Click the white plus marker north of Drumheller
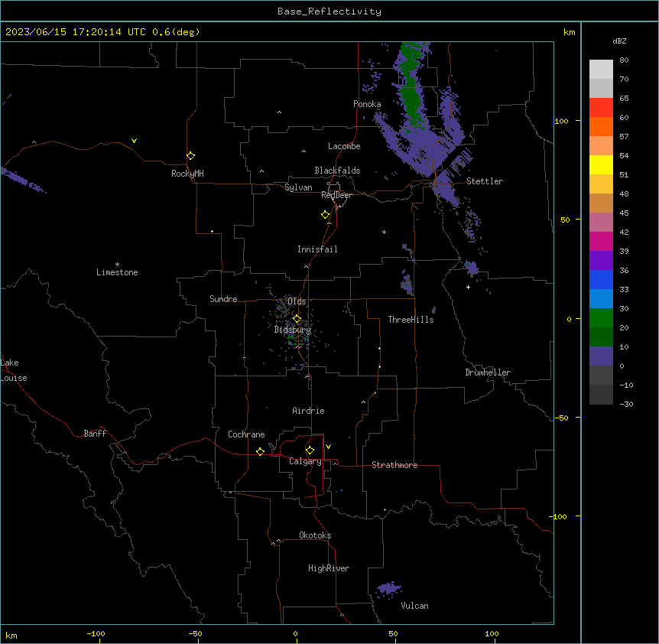 tap(468, 287)
